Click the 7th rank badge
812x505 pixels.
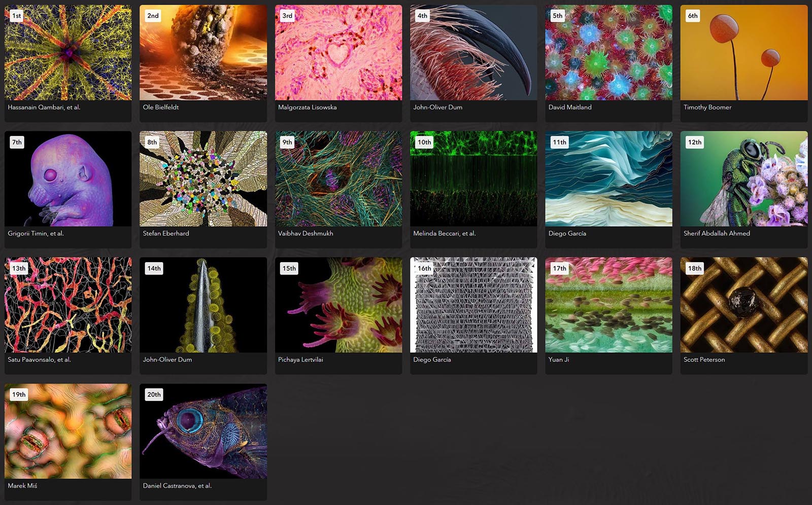click(x=17, y=142)
